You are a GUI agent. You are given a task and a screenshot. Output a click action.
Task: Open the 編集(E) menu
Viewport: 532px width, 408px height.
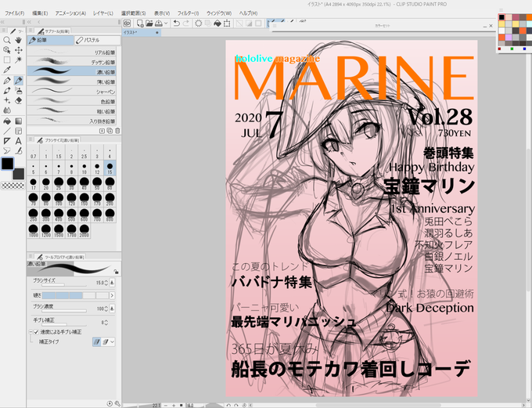pos(40,13)
